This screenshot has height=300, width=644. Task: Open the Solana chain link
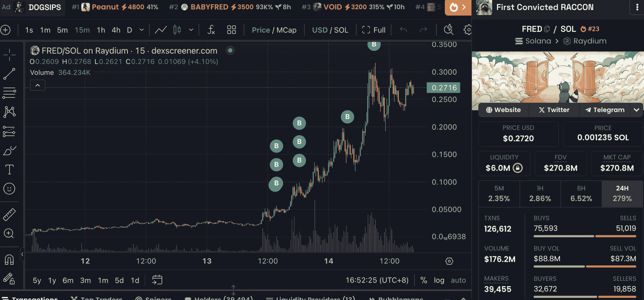(x=533, y=41)
